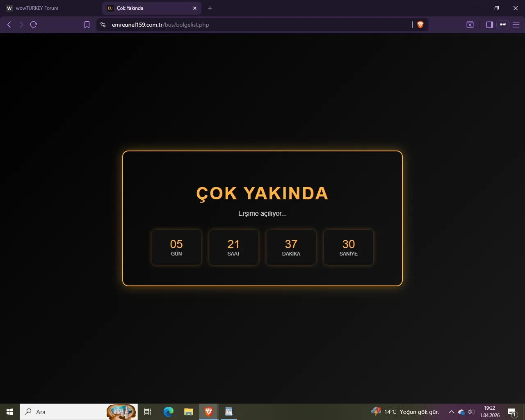The height and width of the screenshot is (420, 525).
Task: Open the bookmarks sidebar icon
Action: point(87,25)
